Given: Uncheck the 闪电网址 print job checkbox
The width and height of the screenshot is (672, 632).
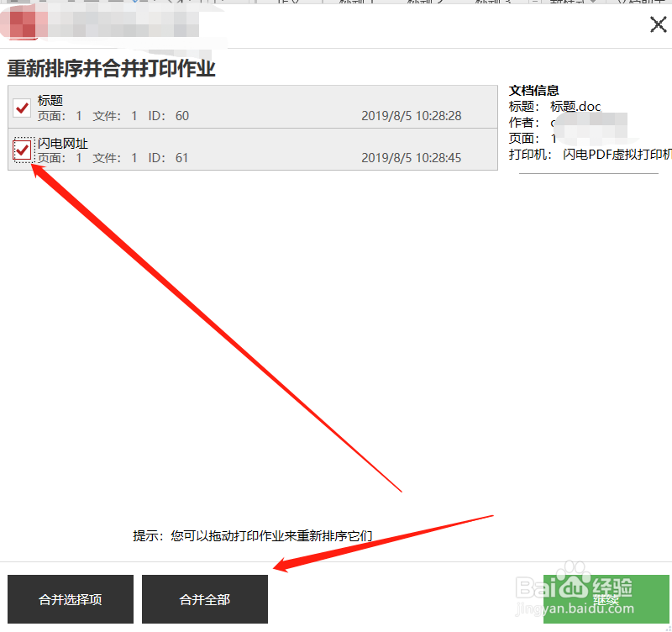Looking at the screenshot, I should click(22, 150).
